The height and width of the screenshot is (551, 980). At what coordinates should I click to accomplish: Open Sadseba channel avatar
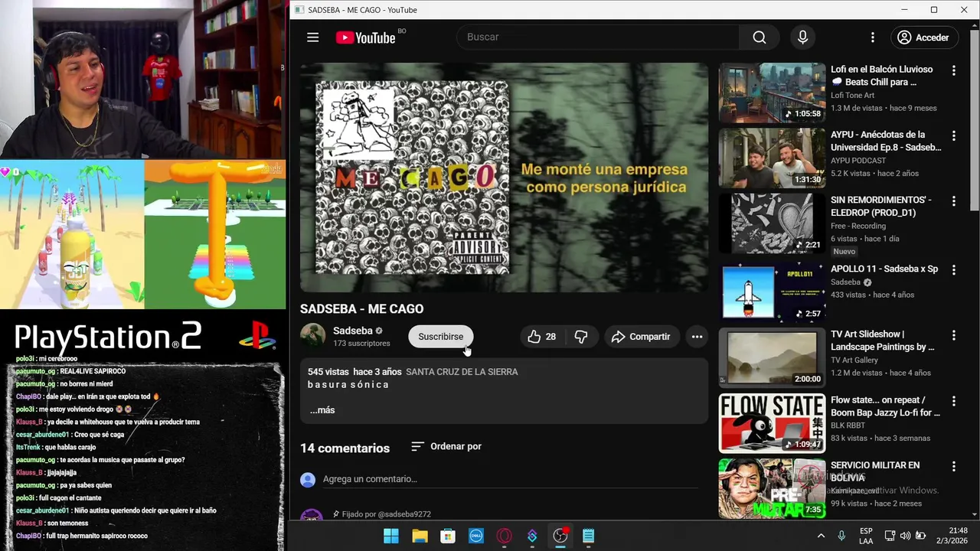point(312,336)
